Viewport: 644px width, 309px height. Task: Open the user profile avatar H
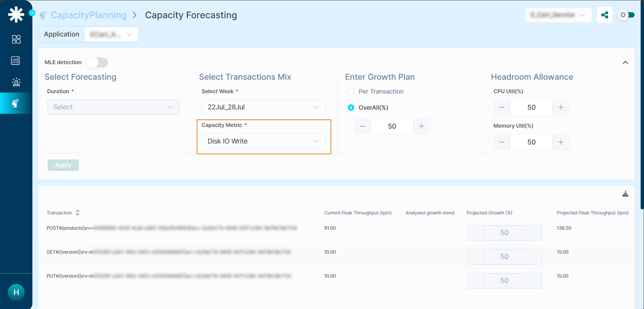(16, 292)
